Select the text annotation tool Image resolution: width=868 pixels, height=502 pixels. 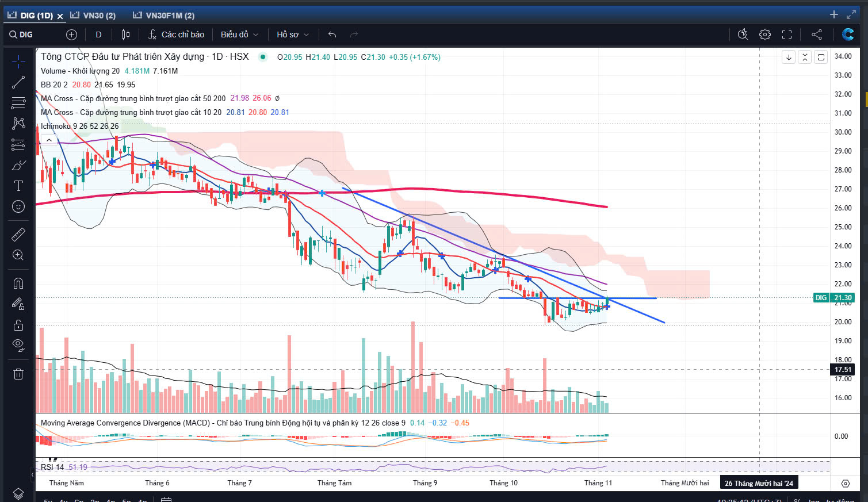pyautogui.click(x=18, y=186)
